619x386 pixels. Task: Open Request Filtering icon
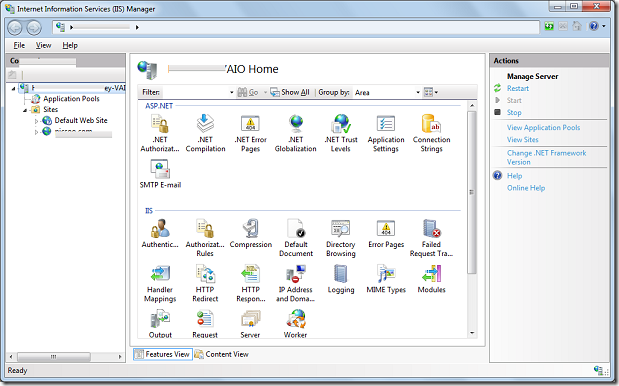[205, 324]
